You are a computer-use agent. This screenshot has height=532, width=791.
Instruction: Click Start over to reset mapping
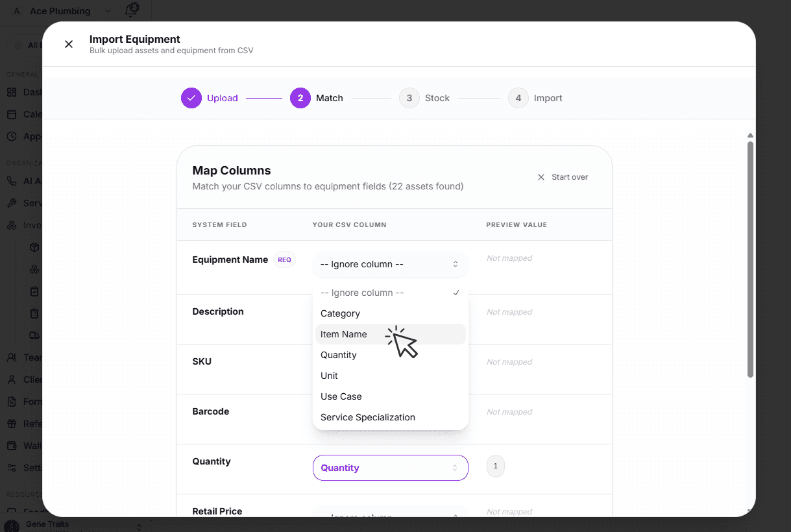(x=563, y=177)
